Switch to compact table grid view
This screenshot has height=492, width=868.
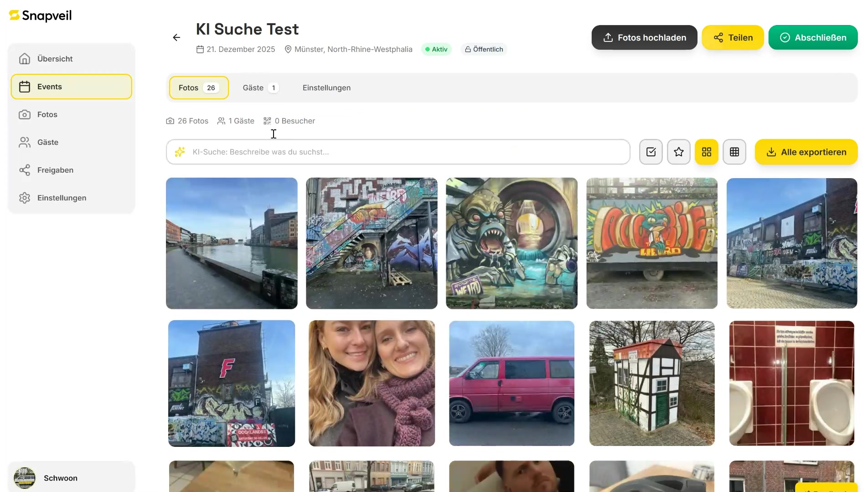point(734,152)
